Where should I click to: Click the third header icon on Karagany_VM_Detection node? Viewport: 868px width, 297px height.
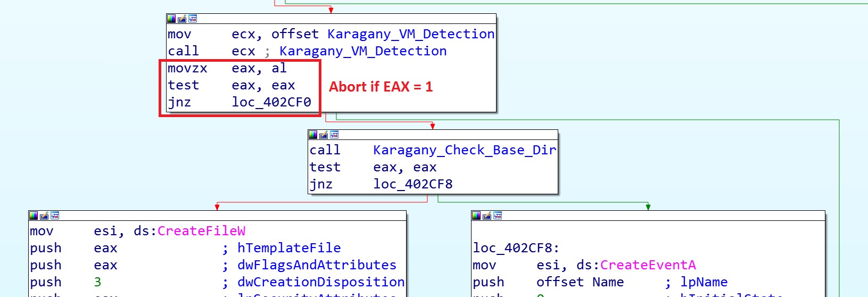click(x=193, y=19)
